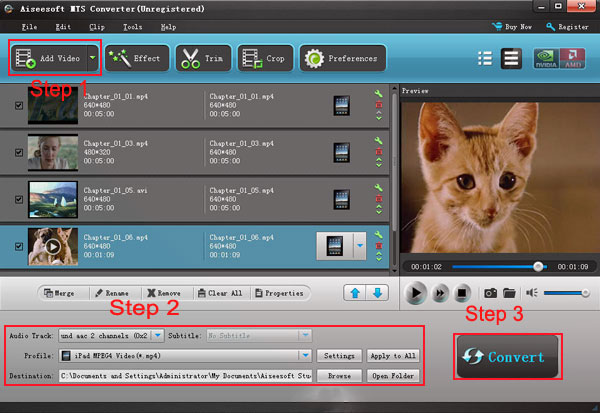Click iPad profile icon for Chapter_01_03.mp4
Screen dimensions: 600x413
click(x=341, y=153)
